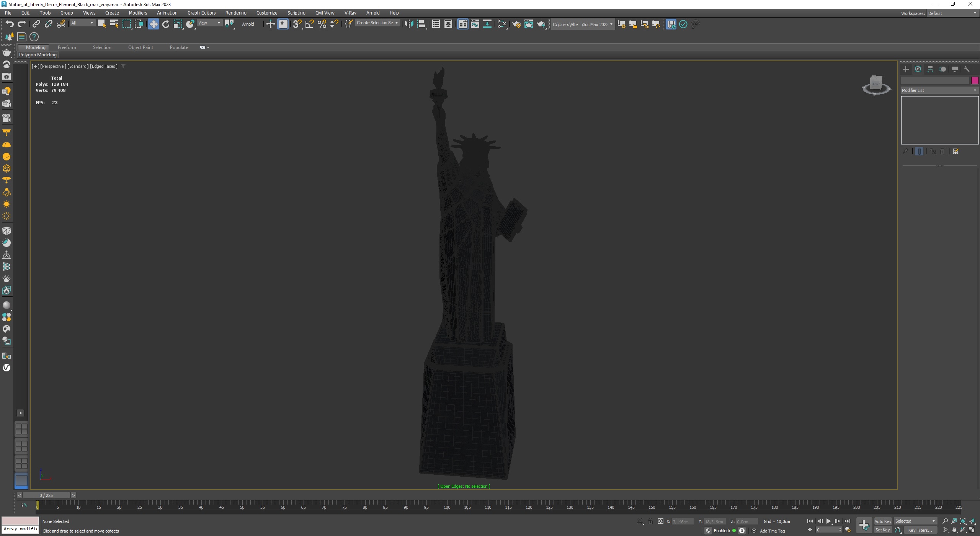Open the Align tool

point(421,24)
